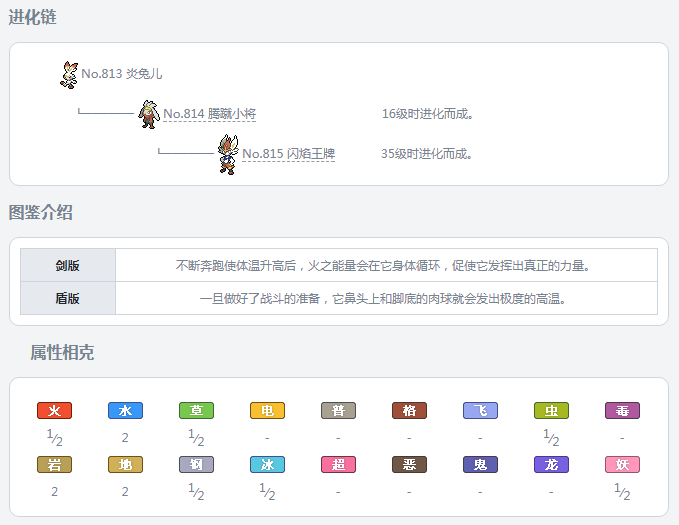
Task: Click the 普 normal type badge
Action: tap(338, 410)
